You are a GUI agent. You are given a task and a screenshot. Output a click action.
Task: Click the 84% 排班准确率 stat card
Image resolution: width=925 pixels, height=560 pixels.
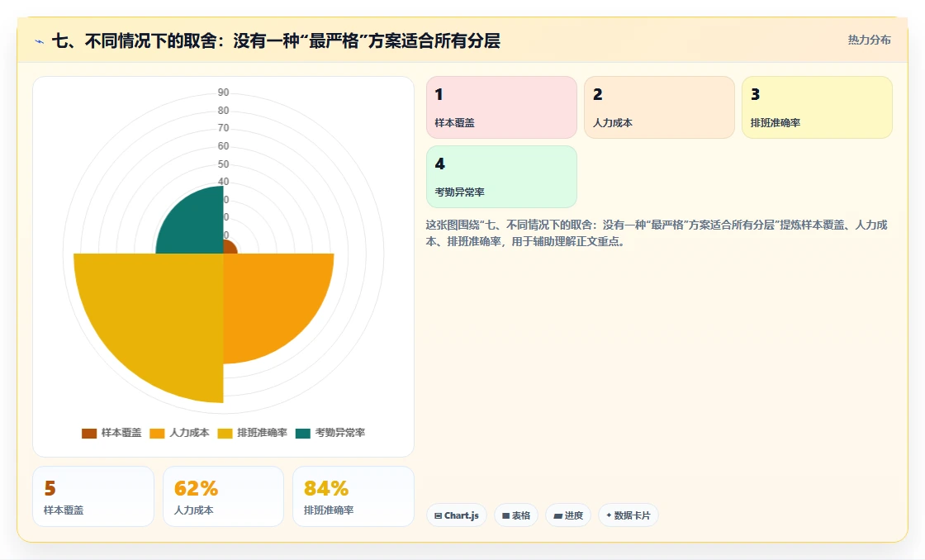pos(353,496)
